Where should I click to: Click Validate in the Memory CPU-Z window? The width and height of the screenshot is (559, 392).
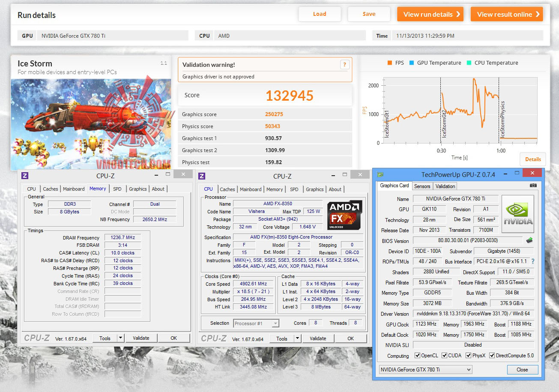[141, 338]
